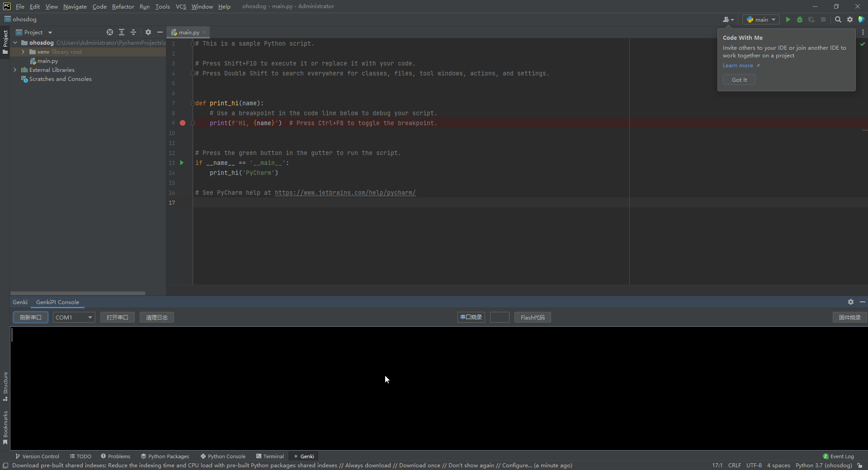Screen dimensions: 868x470
Task: Close the main.py editor tab
Action: tap(204, 32)
